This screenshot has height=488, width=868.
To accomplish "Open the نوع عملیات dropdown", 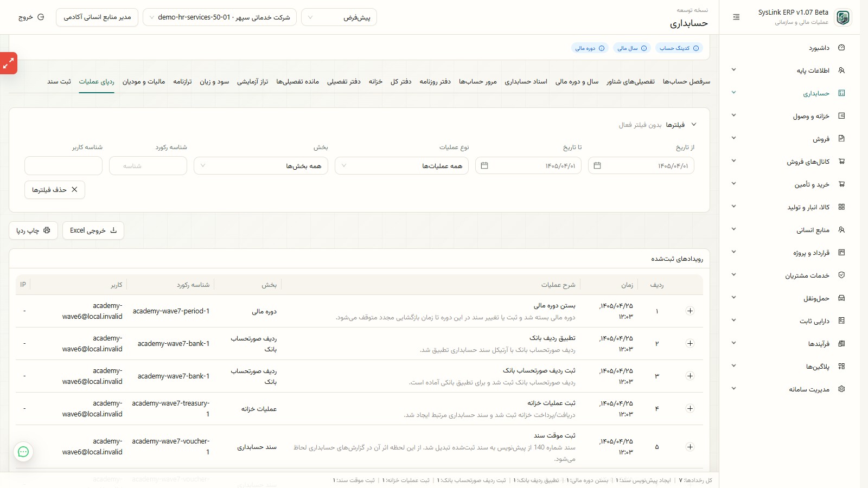I will tap(401, 165).
